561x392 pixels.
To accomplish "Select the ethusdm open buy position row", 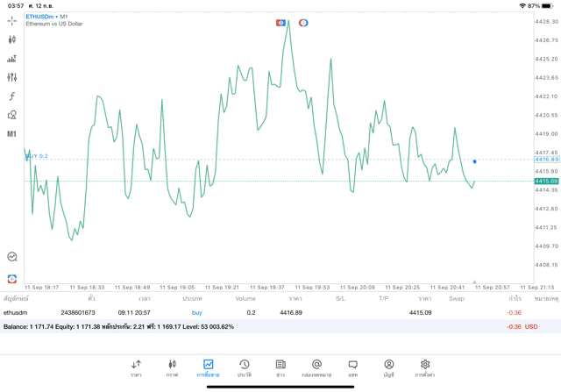I will [x=263, y=312].
